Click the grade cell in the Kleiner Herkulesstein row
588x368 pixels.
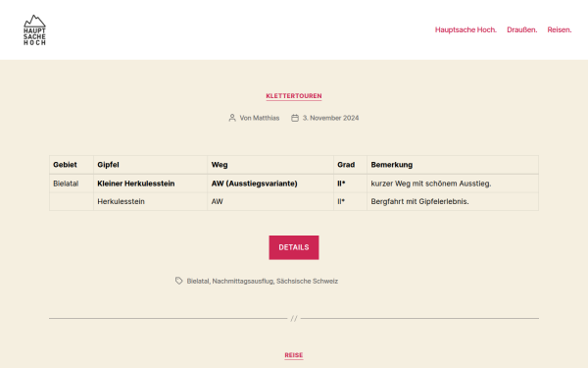click(350, 184)
